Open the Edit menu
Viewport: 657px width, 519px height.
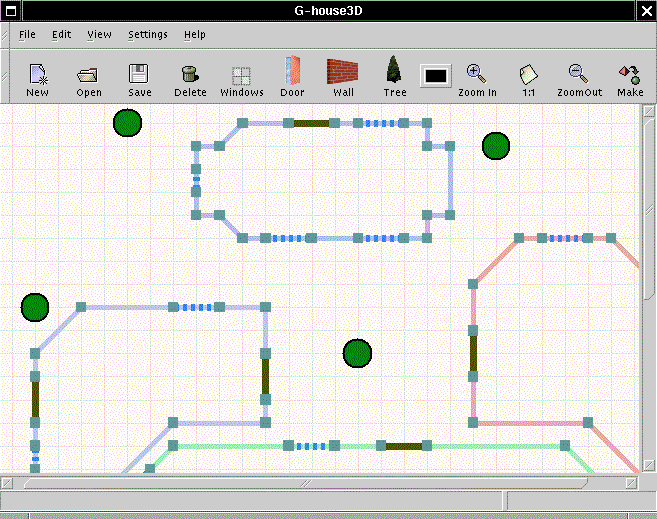[62, 34]
